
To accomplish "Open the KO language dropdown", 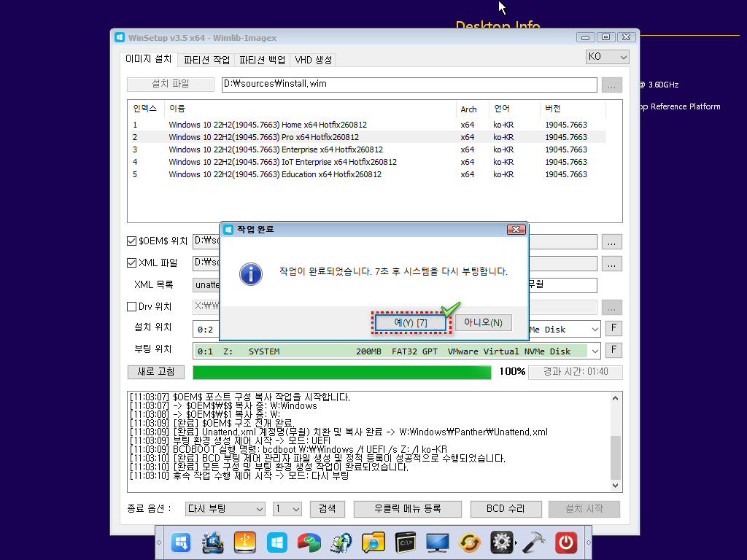I will (608, 57).
